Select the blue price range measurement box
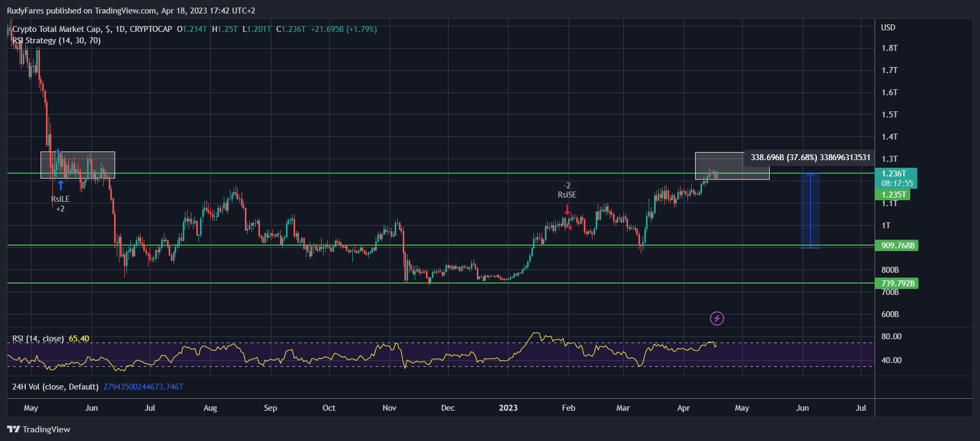Image resolution: width=980 pixels, height=441 pixels. 810,211
